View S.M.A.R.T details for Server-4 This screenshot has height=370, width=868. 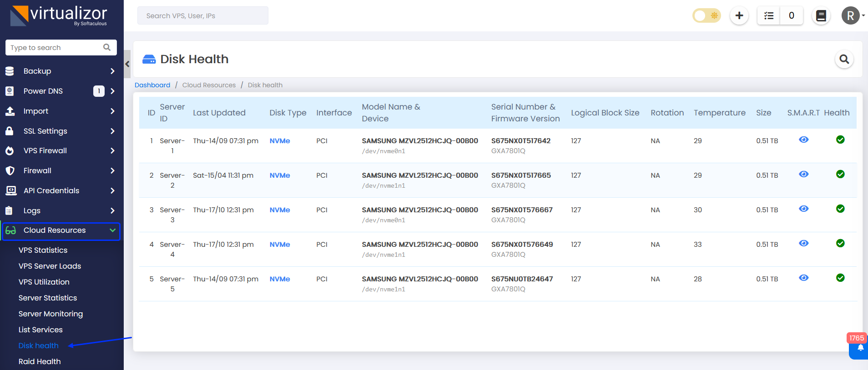[x=804, y=243]
